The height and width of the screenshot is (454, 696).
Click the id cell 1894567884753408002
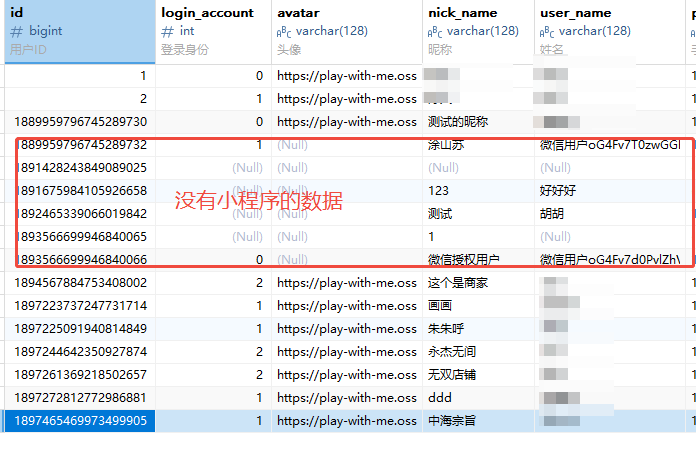click(x=80, y=283)
